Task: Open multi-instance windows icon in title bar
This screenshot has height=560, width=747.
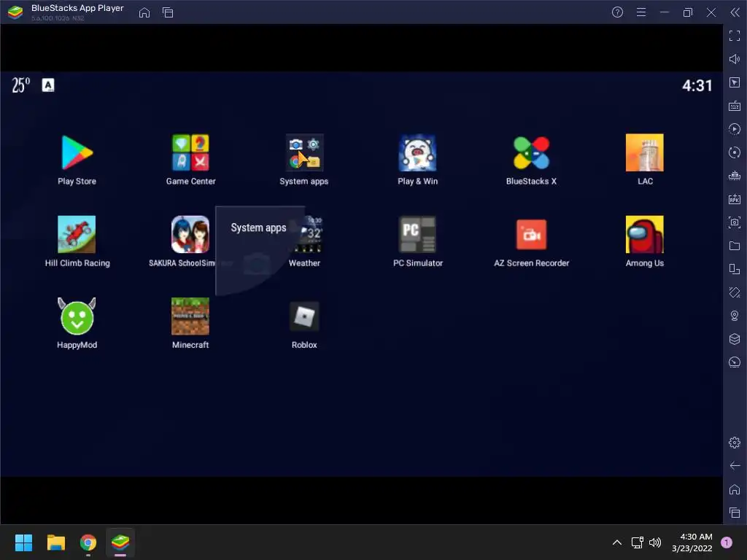Action: (168, 12)
